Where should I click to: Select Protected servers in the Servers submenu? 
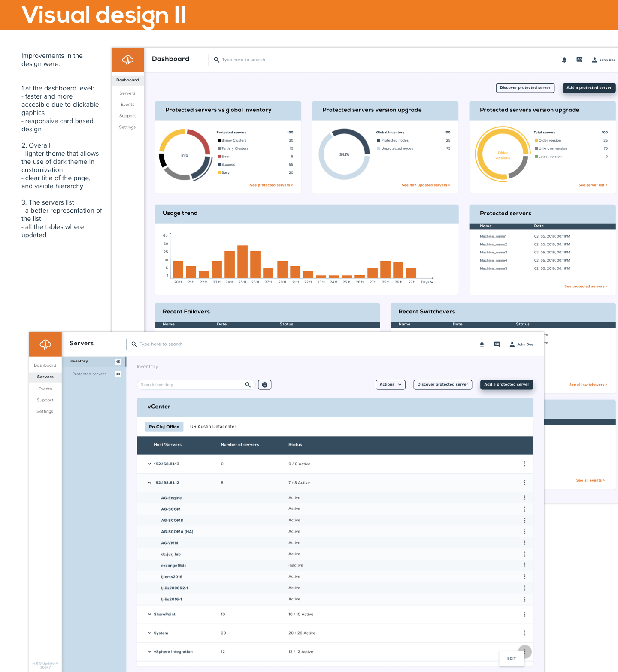[x=89, y=374]
